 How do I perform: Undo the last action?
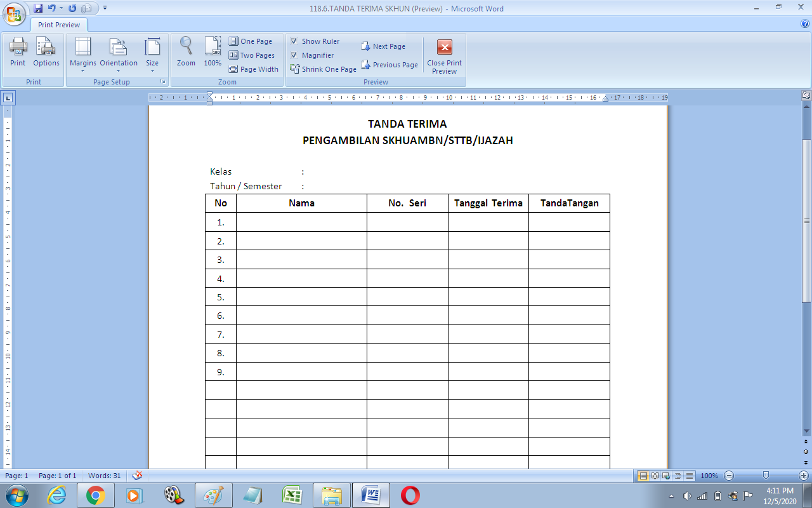[x=51, y=8]
